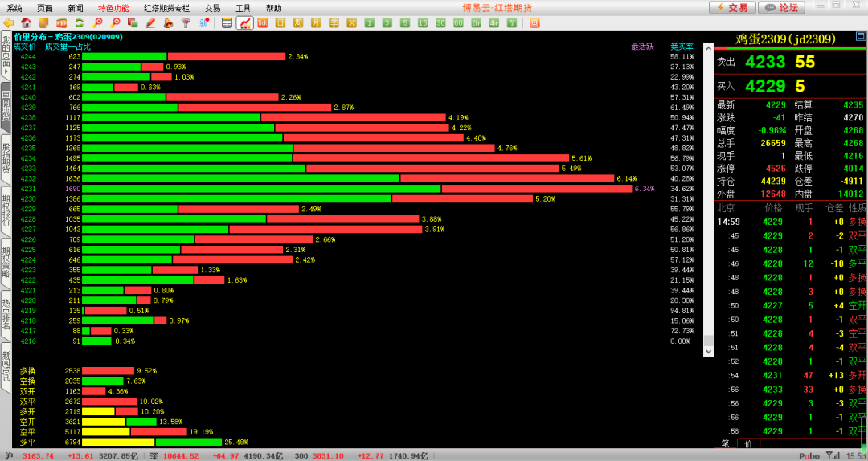
Task: Click the green refresh arrows icon
Action: pos(79,22)
